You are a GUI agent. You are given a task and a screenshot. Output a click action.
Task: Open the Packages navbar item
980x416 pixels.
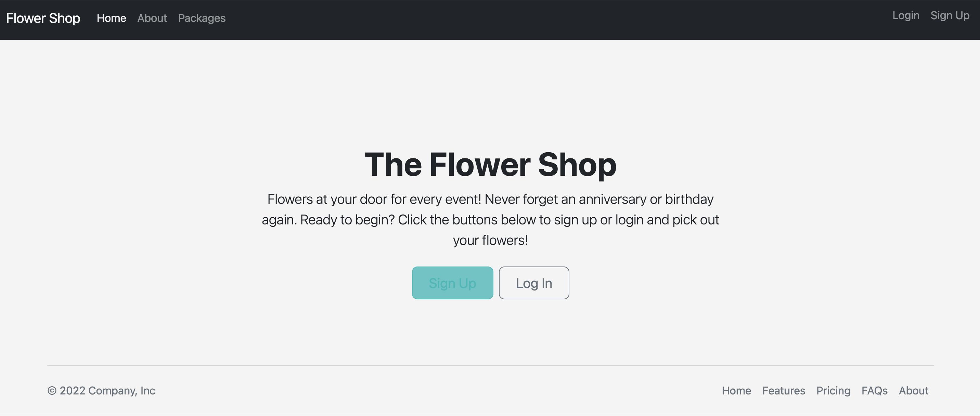tap(202, 18)
